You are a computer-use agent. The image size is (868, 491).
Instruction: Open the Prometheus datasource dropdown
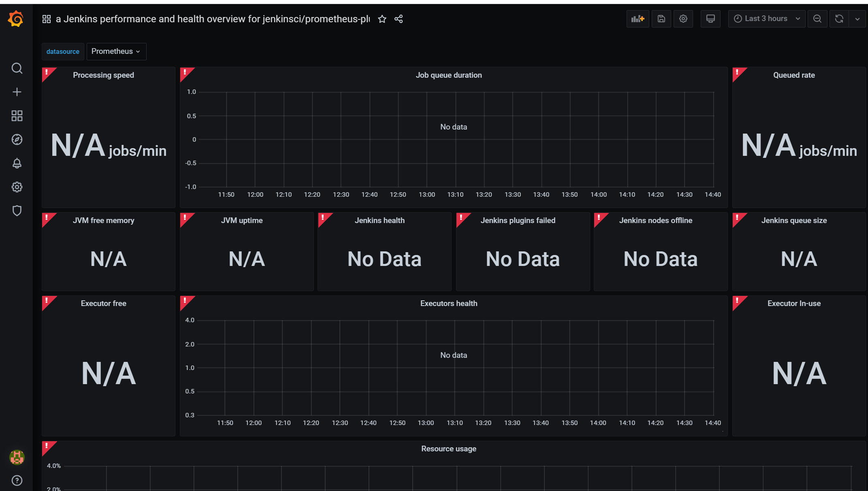pos(116,51)
